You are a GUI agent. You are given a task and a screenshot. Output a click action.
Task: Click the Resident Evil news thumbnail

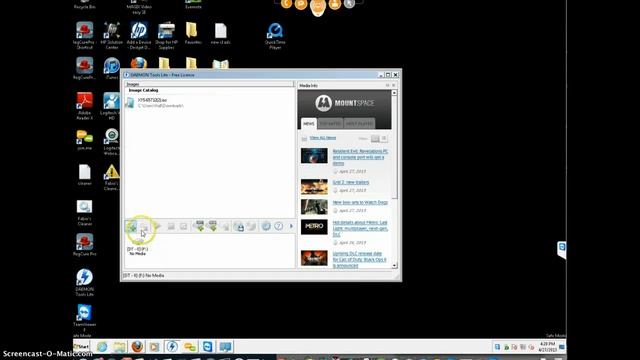point(314,156)
